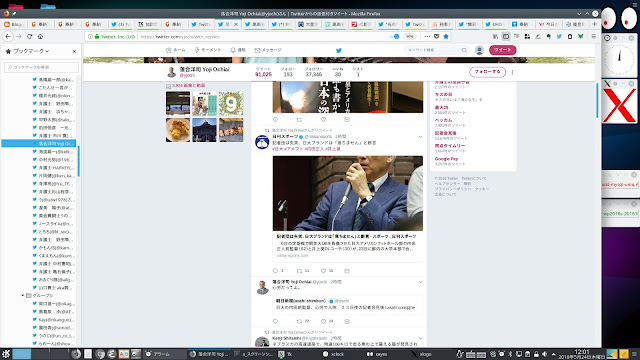The image size is (640, 360).
Task: Open the 記者会見場 trending topic
Action: 445,133
